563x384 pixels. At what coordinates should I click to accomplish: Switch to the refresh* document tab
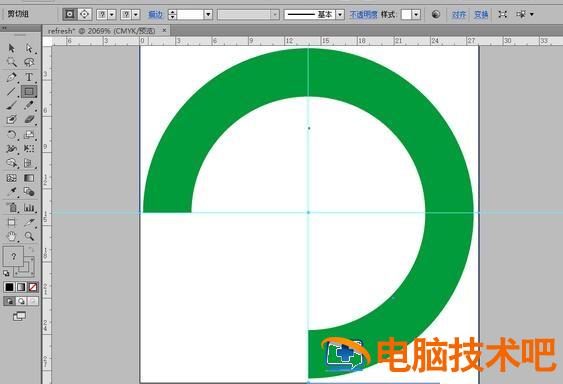click(102, 31)
